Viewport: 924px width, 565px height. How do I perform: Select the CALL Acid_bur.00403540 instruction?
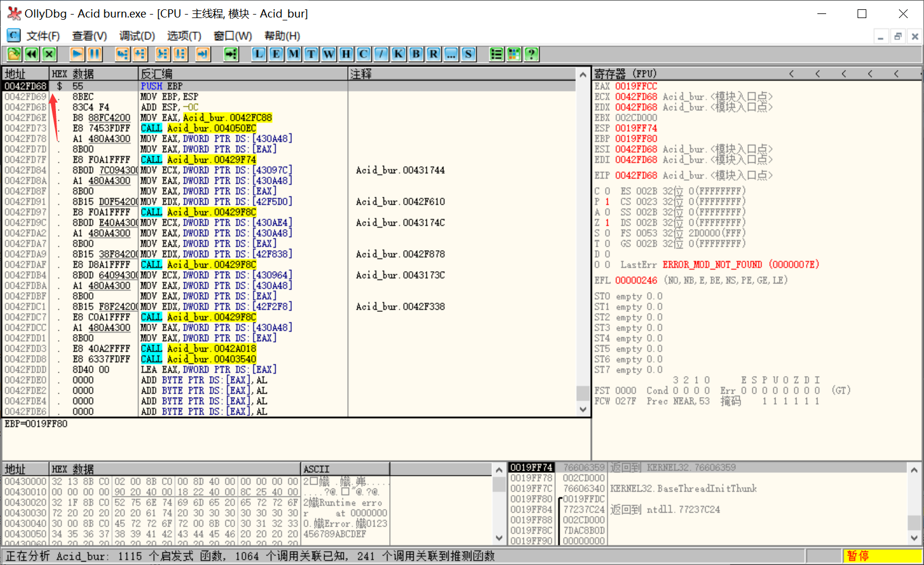pos(198,359)
